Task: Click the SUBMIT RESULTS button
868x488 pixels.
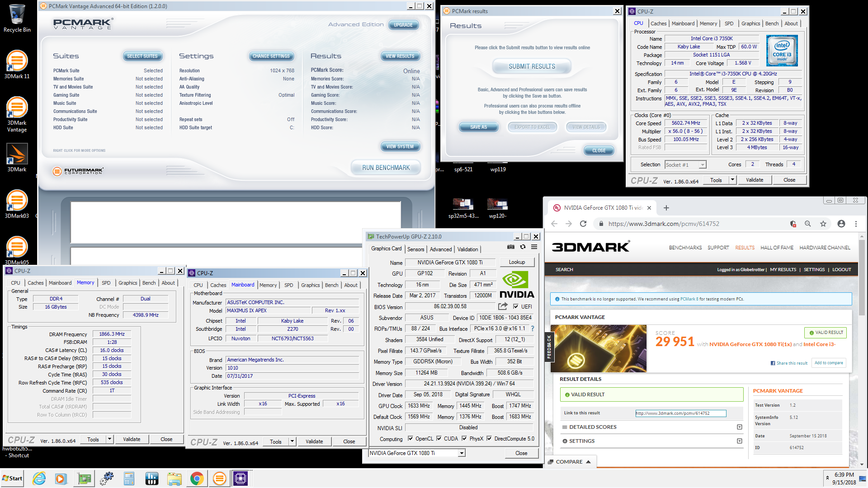Action: [532, 66]
